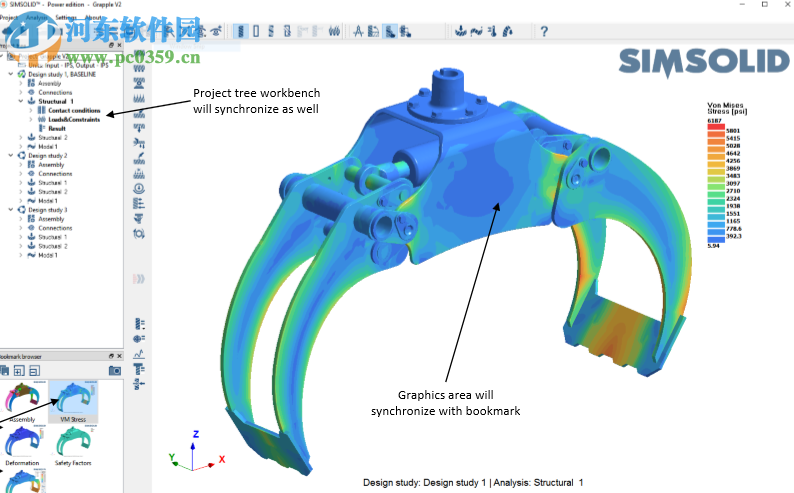The image size is (794, 493).
Task: Collapse the Design study 3 node
Action: (x=11, y=210)
